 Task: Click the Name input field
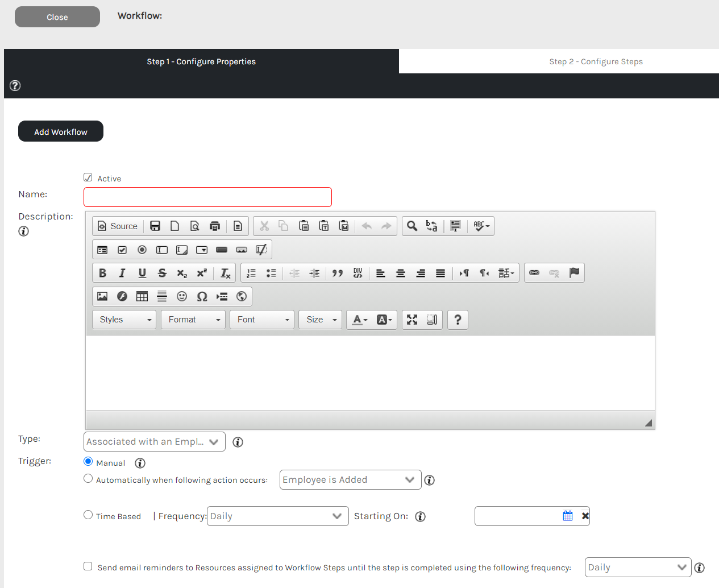pos(207,197)
